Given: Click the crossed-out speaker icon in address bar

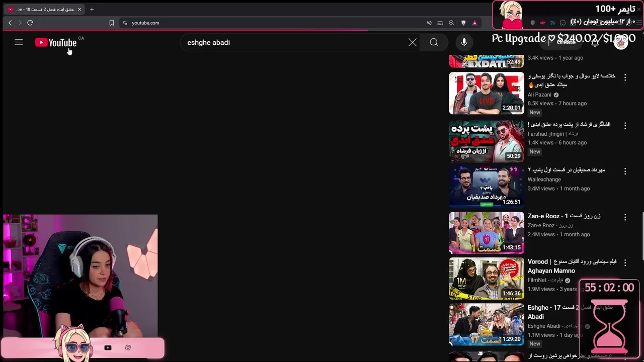Looking at the screenshot, I should coord(429,23).
